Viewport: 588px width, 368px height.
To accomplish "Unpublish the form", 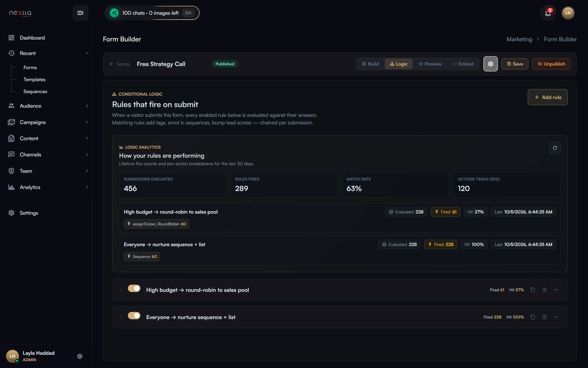I will point(551,64).
